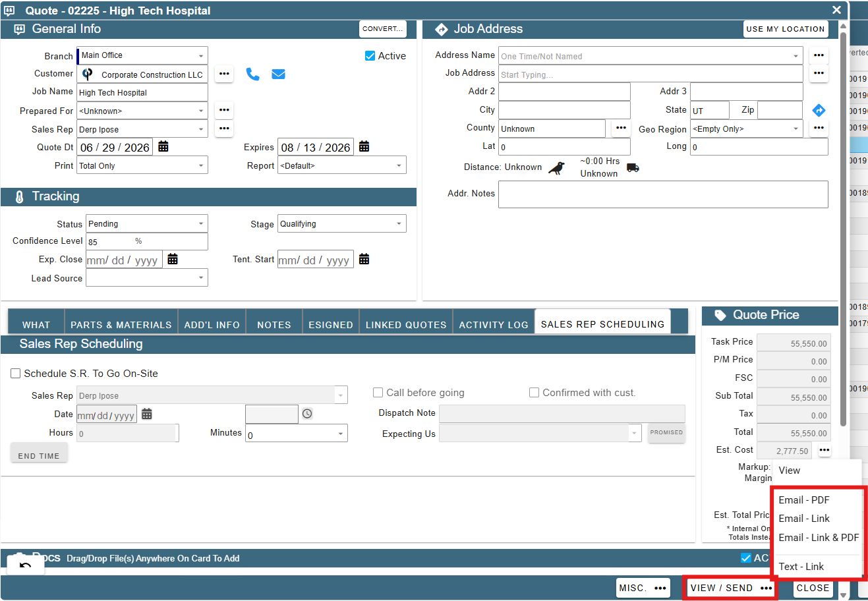Open the Quote Dt calendar picker
868x601 pixels.
163,147
